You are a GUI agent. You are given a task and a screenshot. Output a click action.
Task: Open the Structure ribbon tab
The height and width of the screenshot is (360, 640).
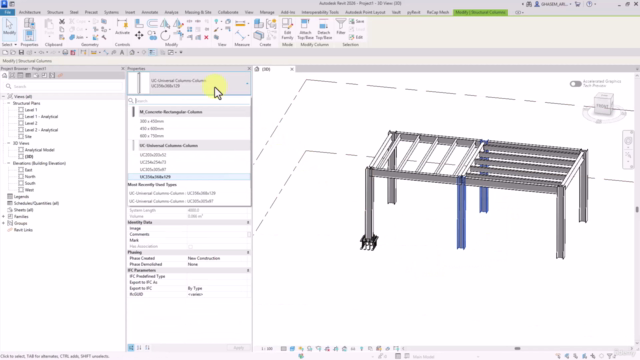point(55,12)
